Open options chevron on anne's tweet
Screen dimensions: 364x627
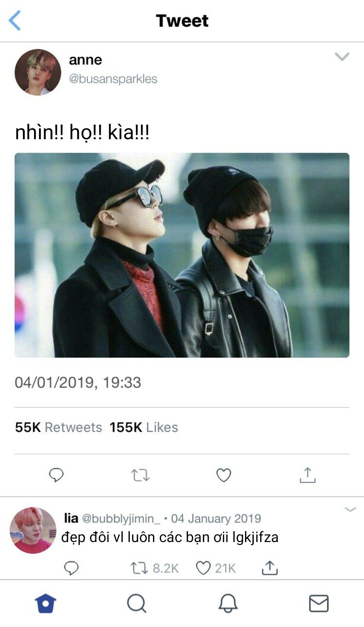pos(342,57)
